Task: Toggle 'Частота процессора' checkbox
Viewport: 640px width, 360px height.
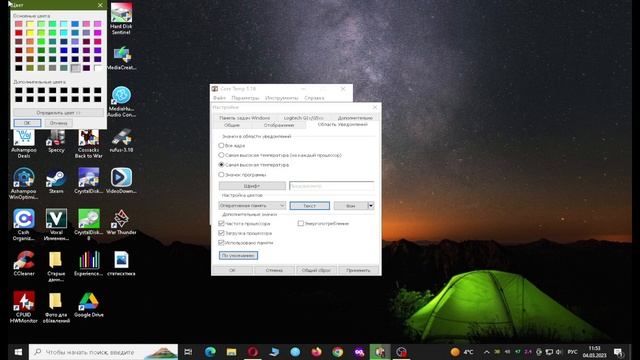Action: (x=221, y=223)
